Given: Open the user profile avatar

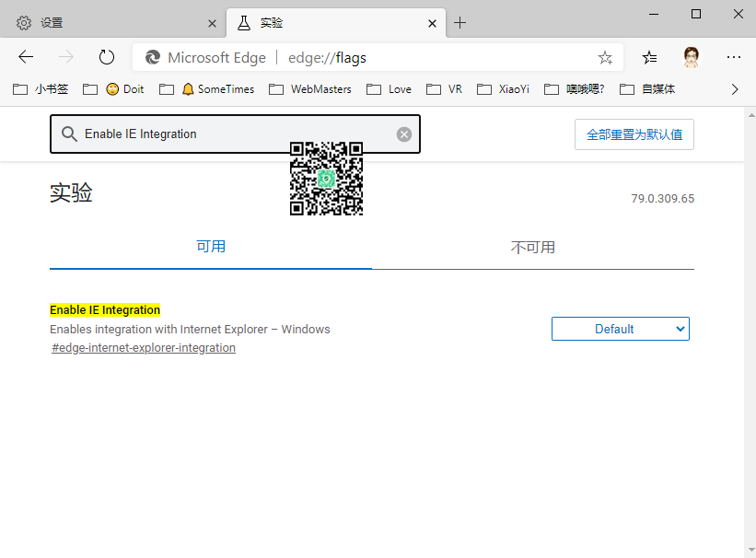Looking at the screenshot, I should click(x=692, y=57).
